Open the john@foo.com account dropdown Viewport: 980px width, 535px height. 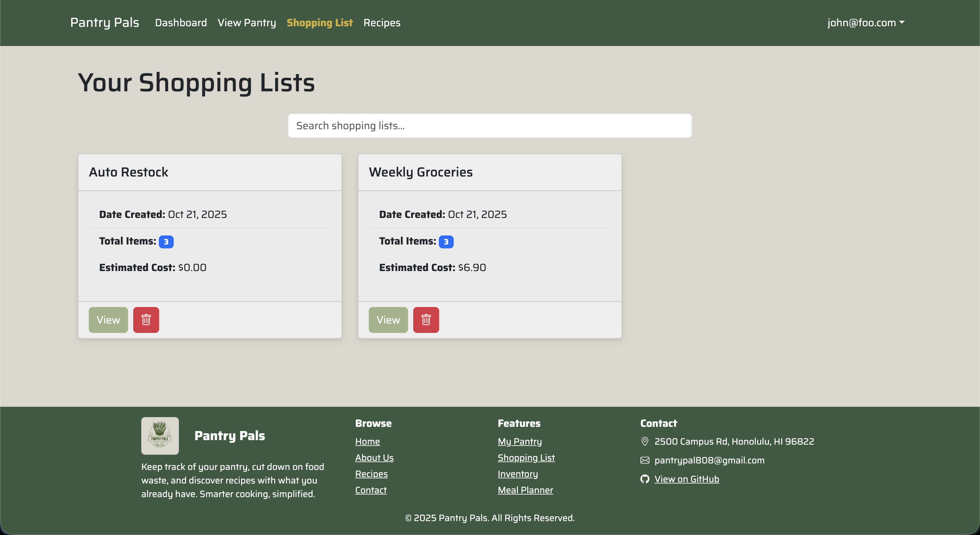(x=866, y=22)
